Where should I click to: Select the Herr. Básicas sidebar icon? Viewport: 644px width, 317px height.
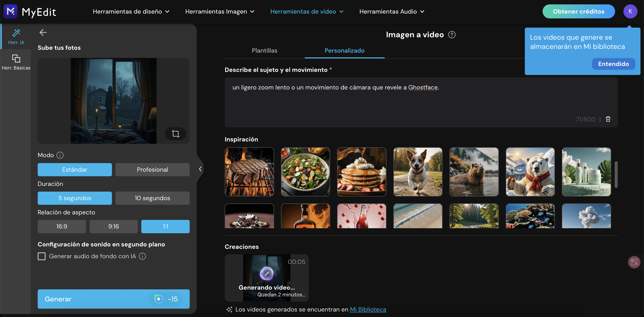click(x=16, y=62)
